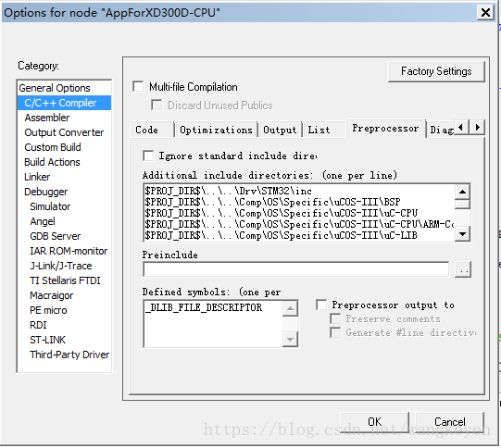Viewport: 501px width, 448px height.
Task: Toggle Preserve comments checkbox
Action: point(335,318)
